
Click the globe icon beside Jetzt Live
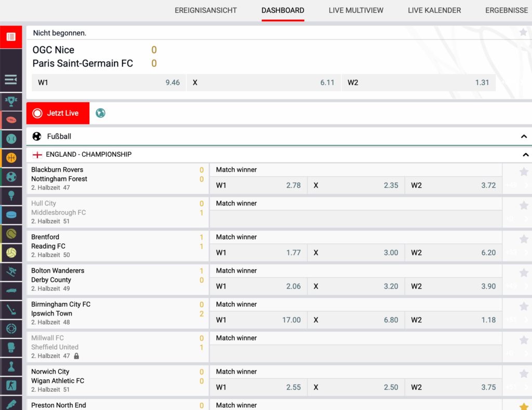click(x=100, y=113)
